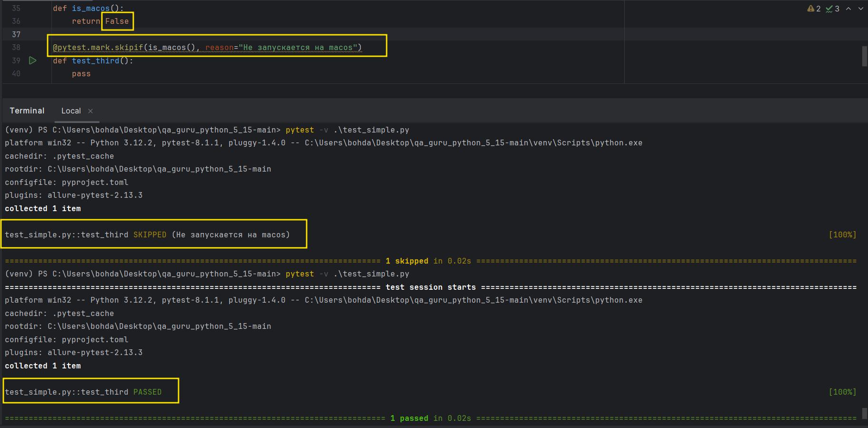Viewport: 868px width, 428px height.
Task: Click the test_third function name in the editor
Action: (x=95, y=61)
